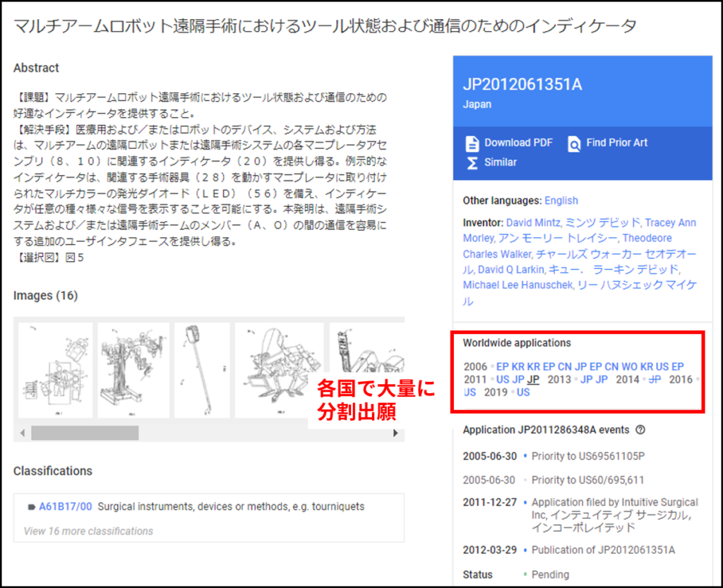Open inventor David Mintz link
Viewport: 723px width, 588px height.
click(x=534, y=223)
